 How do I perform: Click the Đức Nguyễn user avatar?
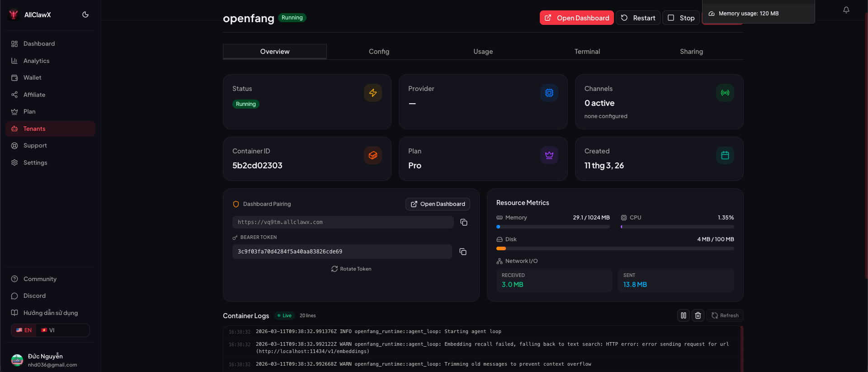(17, 360)
